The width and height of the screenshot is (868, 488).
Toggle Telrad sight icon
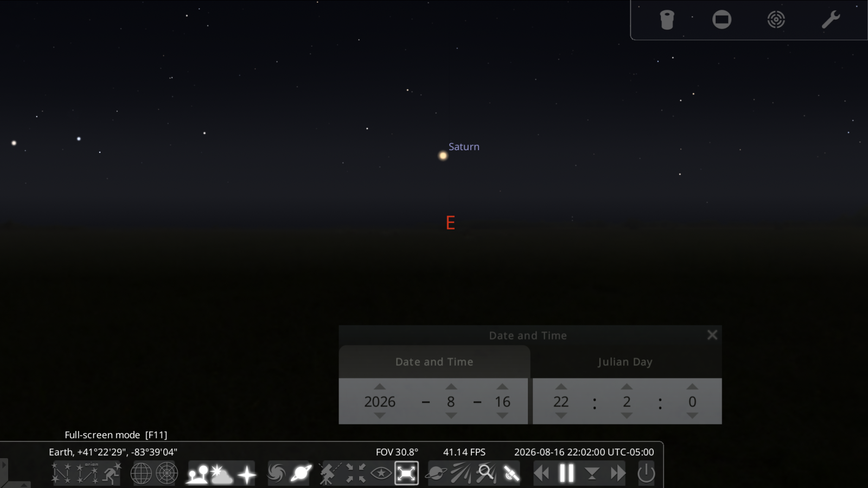click(x=776, y=20)
